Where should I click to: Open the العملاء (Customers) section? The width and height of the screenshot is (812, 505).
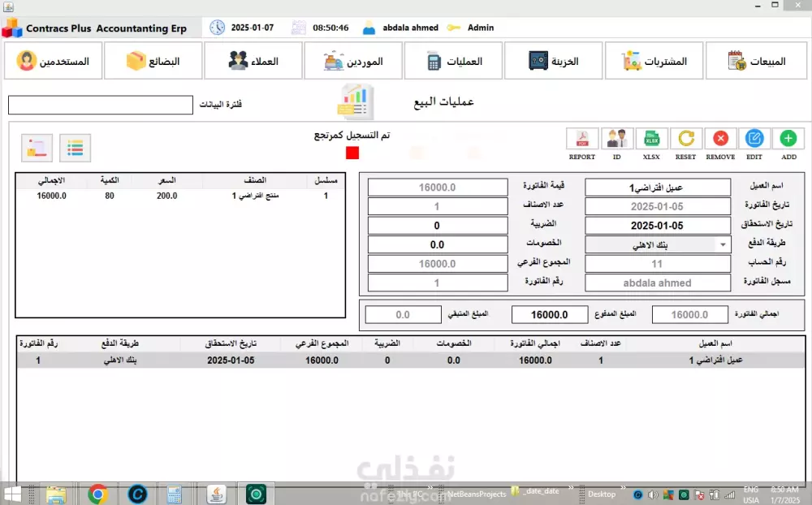pos(253,59)
